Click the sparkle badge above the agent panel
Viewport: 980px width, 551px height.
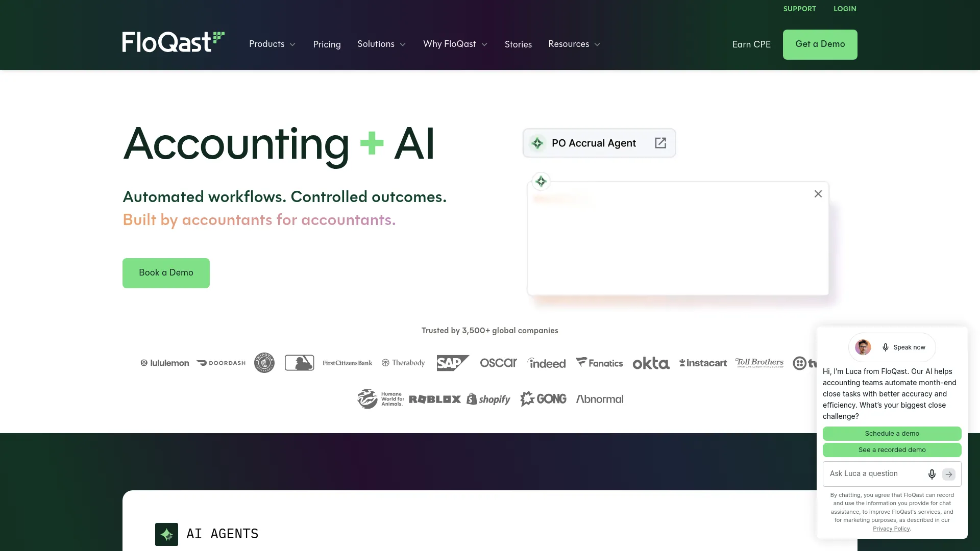tap(541, 181)
